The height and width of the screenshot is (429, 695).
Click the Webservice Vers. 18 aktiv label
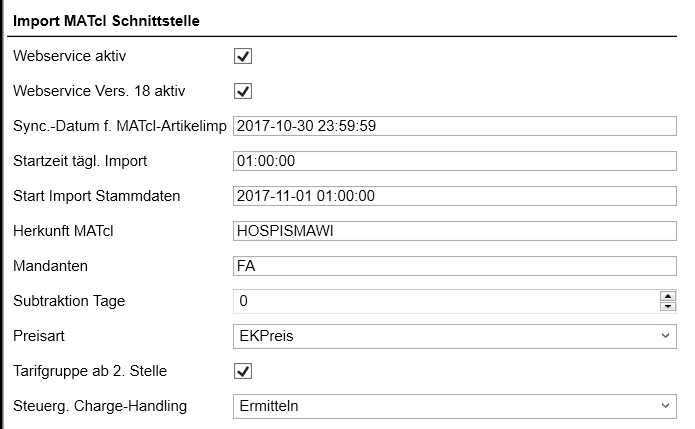pos(99,91)
